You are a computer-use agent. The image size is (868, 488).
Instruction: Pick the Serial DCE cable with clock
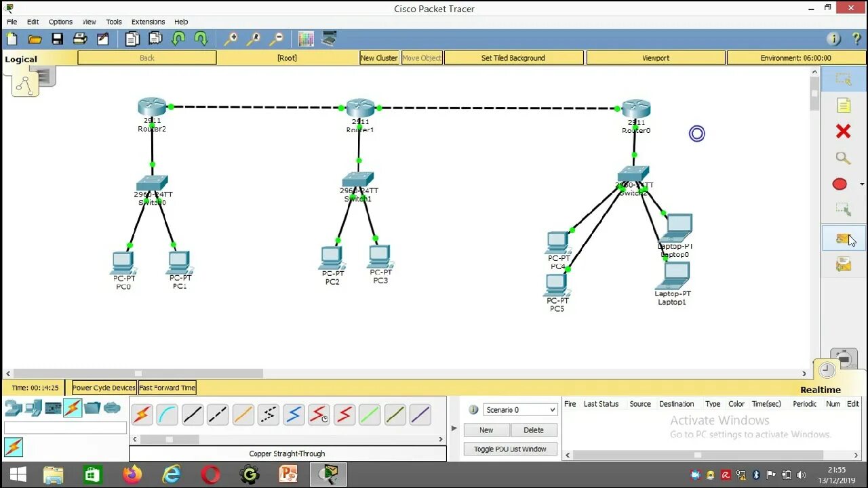(x=319, y=414)
